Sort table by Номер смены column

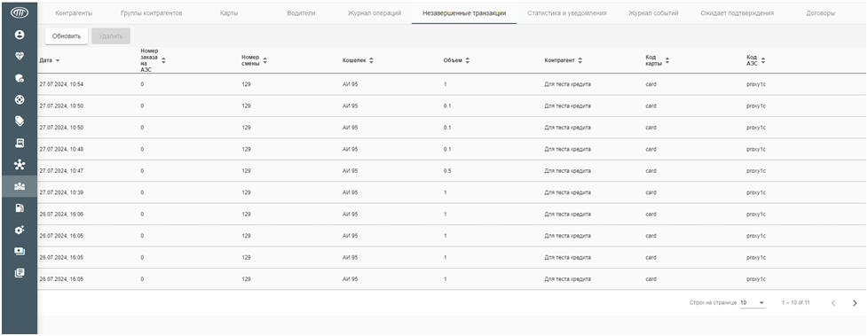coord(255,60)
